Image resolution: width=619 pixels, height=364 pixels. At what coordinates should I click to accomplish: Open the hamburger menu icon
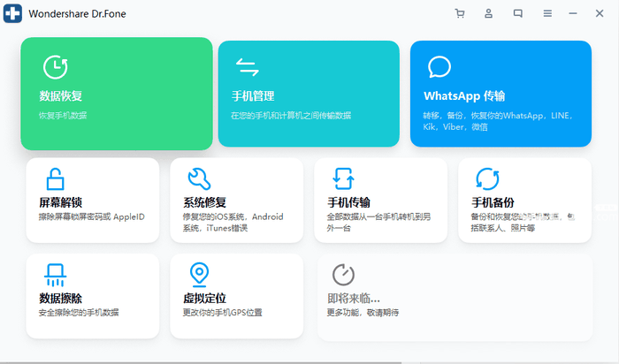[547, 14]
